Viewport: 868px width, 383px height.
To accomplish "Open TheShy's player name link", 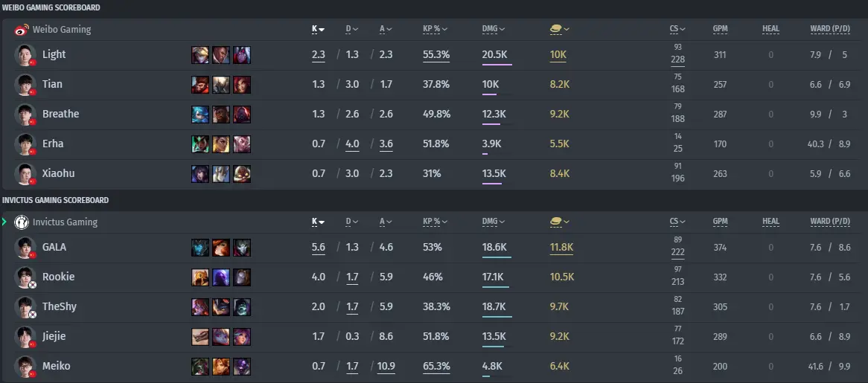I will (60, 306).
